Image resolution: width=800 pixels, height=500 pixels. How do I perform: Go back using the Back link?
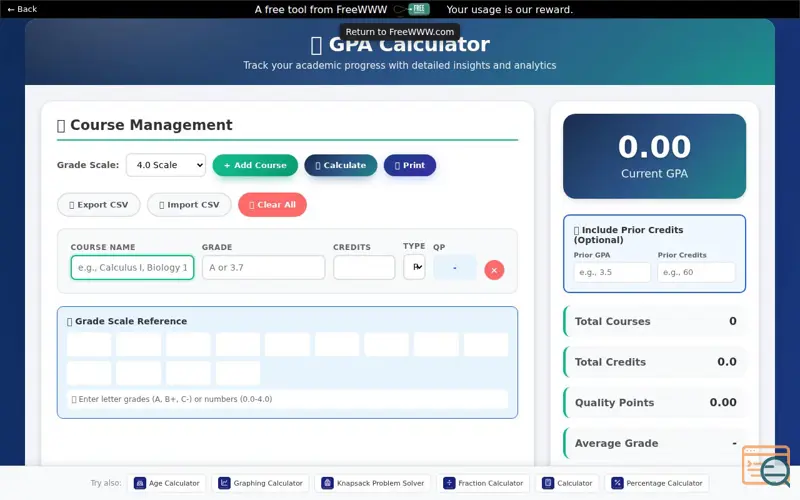click(x=22, y=9)
